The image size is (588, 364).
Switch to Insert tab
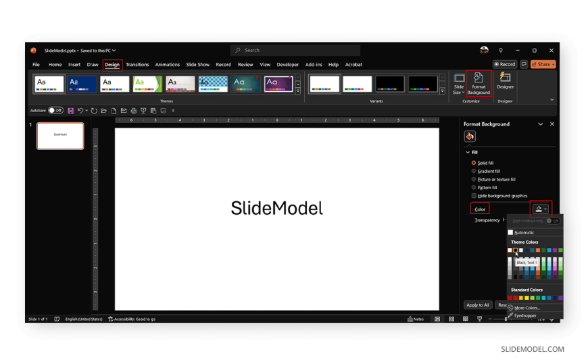click(74, 64)
